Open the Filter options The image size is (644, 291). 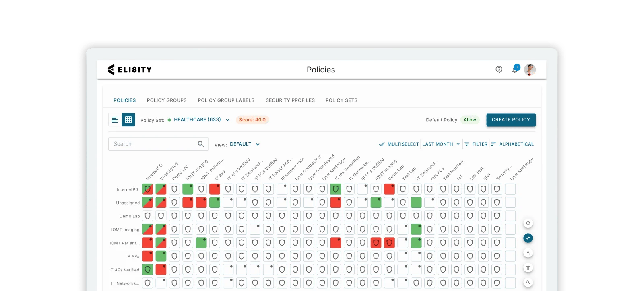tap(476, 144)
